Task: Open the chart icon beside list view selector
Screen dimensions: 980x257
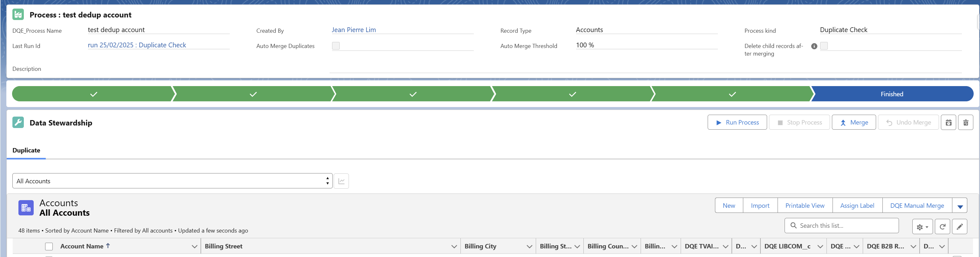Action: pos(341,181)
